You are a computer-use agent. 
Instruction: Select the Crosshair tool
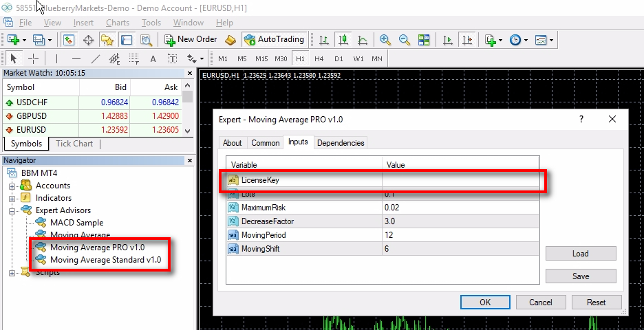33,58
